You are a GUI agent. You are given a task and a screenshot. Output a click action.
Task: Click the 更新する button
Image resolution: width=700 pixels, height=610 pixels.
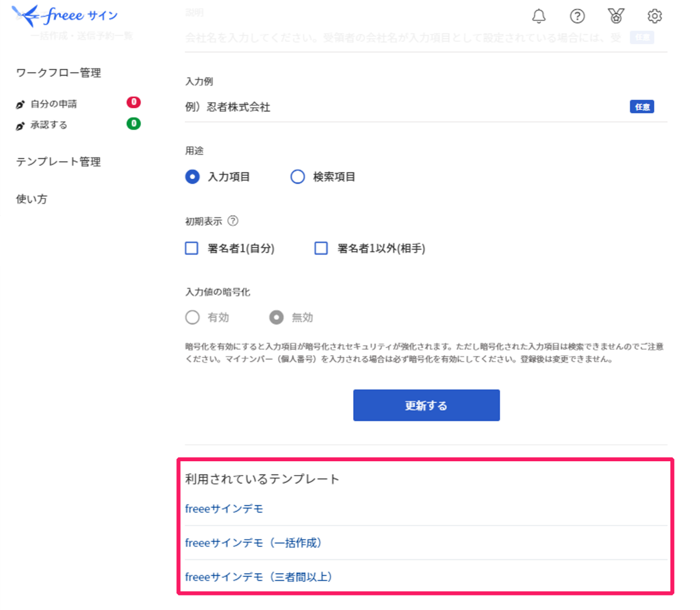pyautogui.click(x=426, y=405)
